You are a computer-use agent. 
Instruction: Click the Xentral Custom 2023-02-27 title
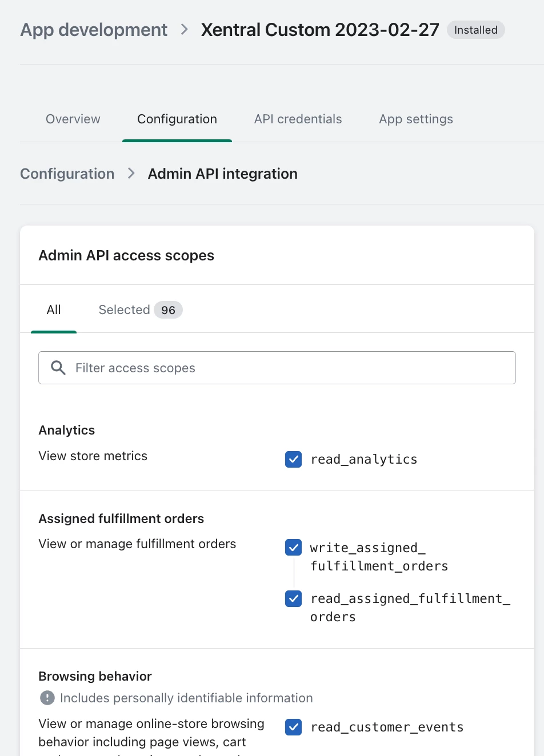click(320, 30)
